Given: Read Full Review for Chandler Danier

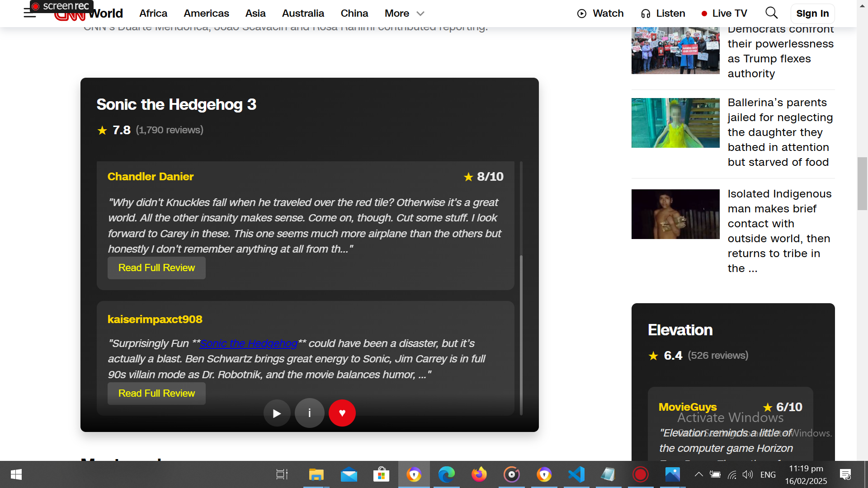Looking at the screenshot, I should [156, 268].
